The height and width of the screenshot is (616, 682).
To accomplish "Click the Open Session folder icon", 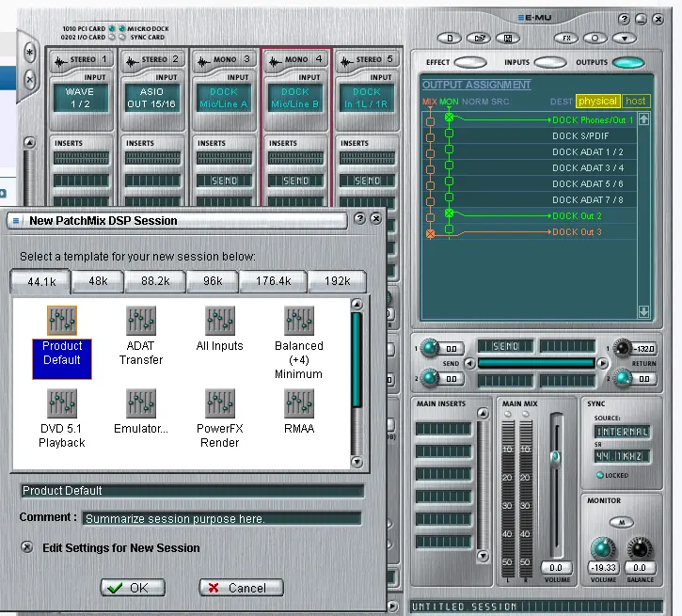I will tap(480, 38).
